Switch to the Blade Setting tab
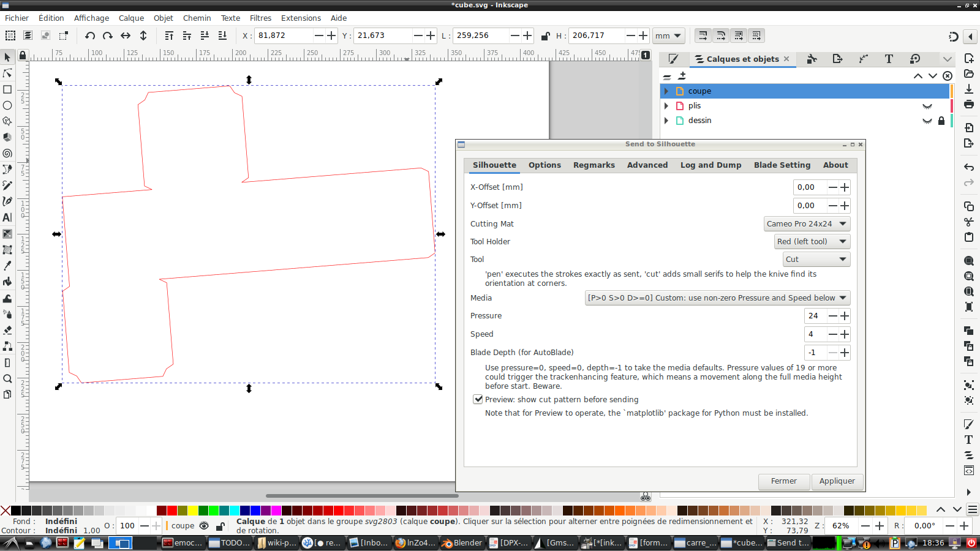Image resolution: width=980 pixels, height=551 pixels. tap(782, 165)
